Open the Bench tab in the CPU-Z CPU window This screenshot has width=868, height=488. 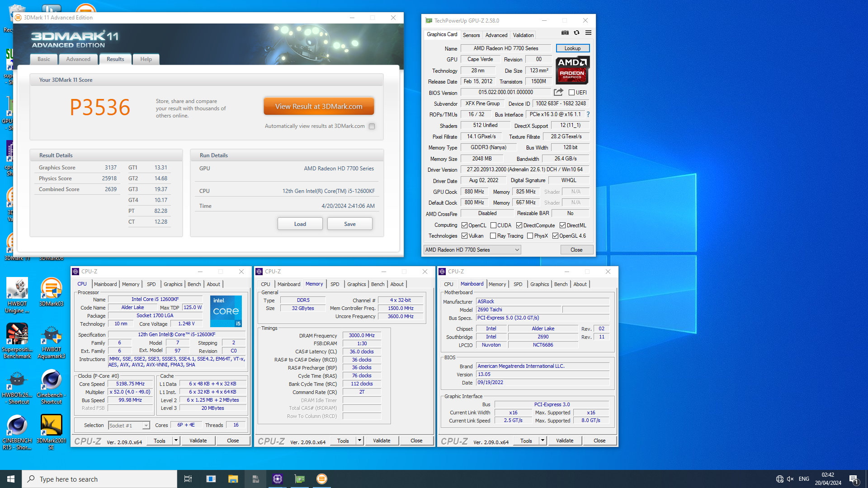pyautogui.click(x=194, y=284)
